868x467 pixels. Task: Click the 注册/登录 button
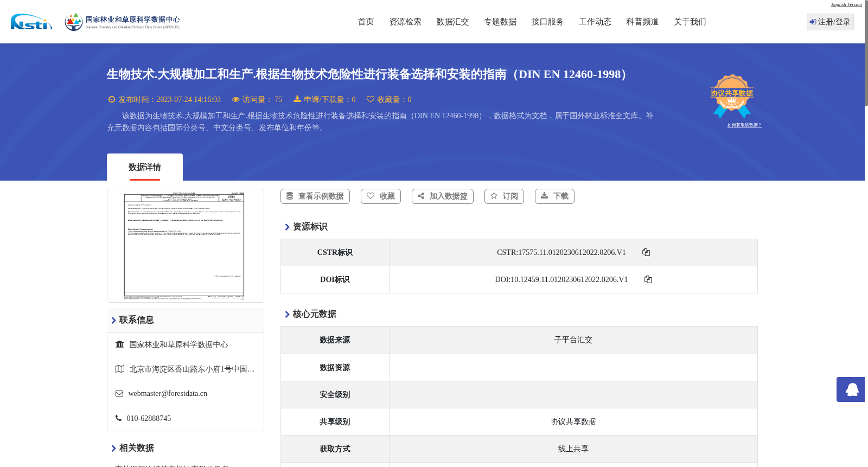830,22
